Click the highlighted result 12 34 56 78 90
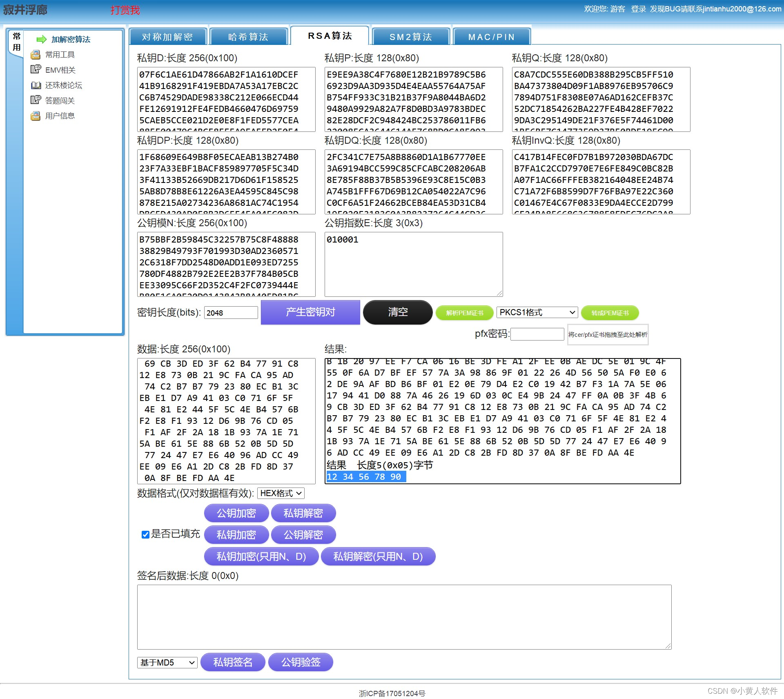Image resolution: width=784 pixels, height=699 pixels. (366, 477)
